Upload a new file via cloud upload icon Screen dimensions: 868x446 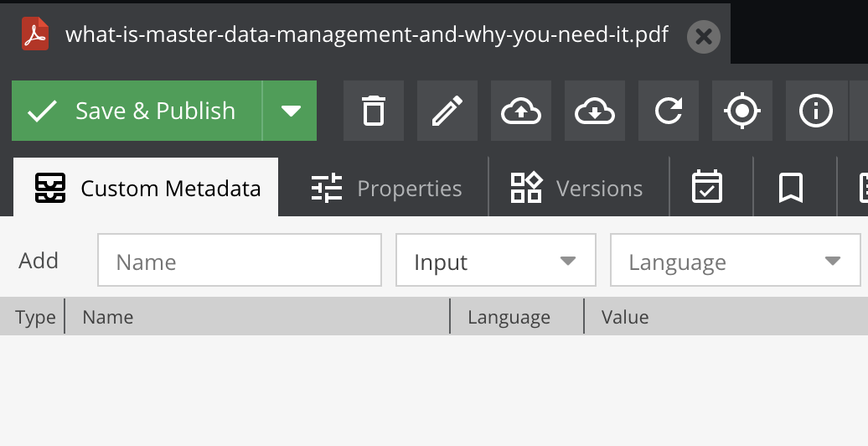(521, 111)
